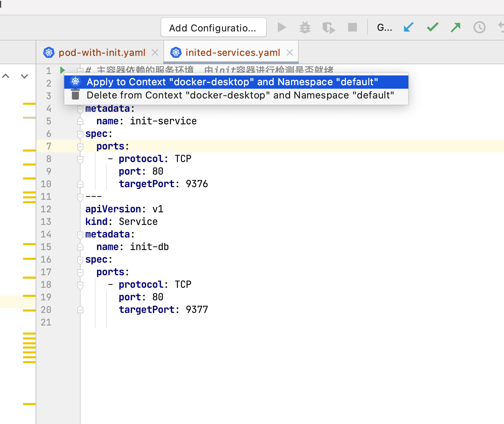Image resolution: width=504 pixels, height=424 pixels.
Task: Click the Kubernetes icon on pod-with-init.yaml tab
Action: (49, 52)
